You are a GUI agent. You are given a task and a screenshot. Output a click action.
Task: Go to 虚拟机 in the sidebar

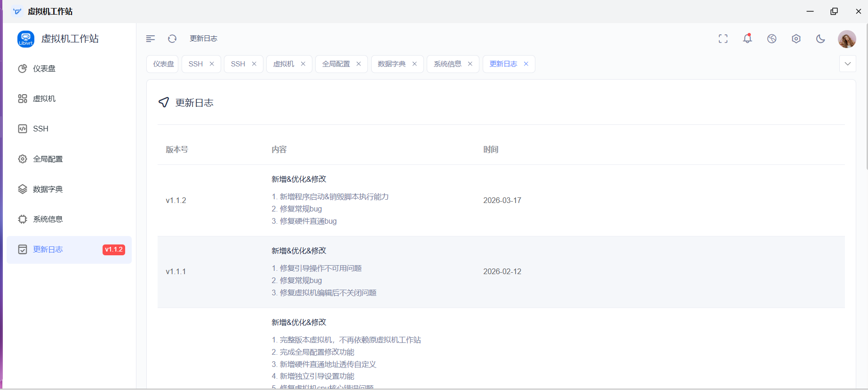point(44,99)
